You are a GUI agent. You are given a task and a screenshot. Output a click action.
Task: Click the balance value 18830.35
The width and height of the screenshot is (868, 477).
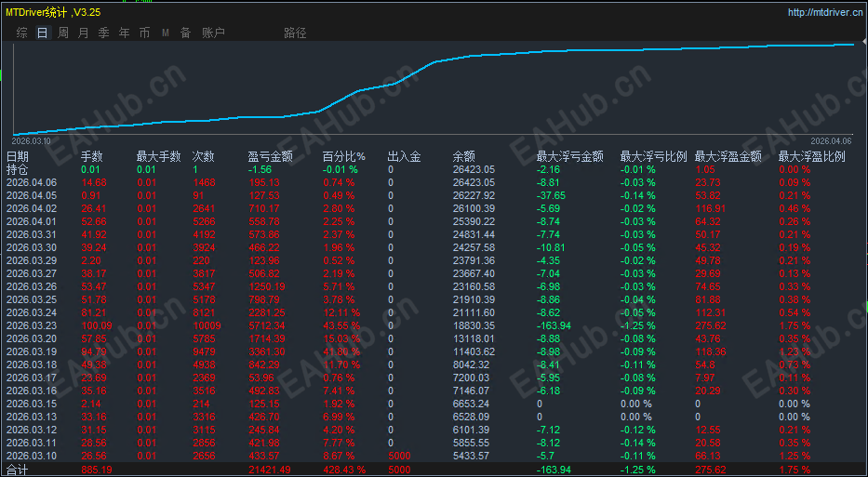tap(474, 325)
